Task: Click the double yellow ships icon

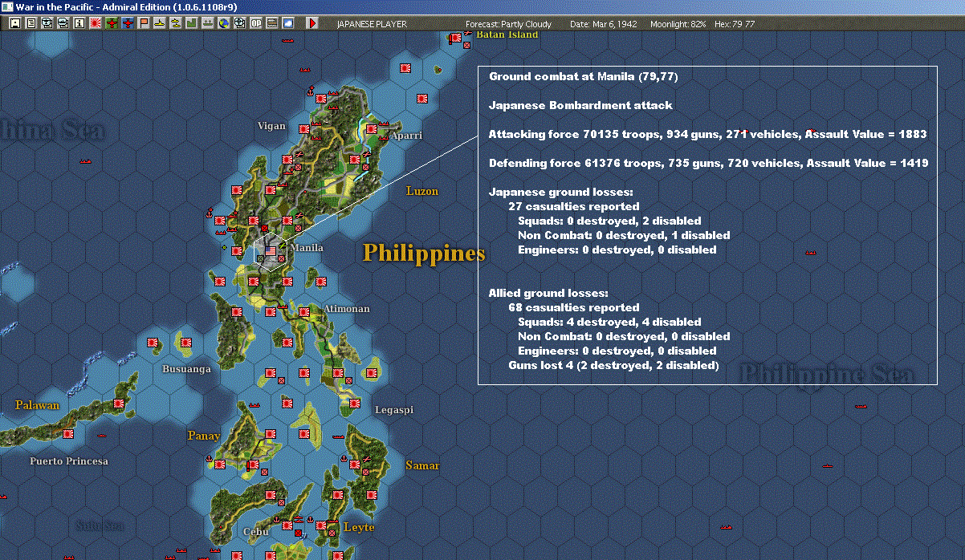Action: click(x=176, y=23)
